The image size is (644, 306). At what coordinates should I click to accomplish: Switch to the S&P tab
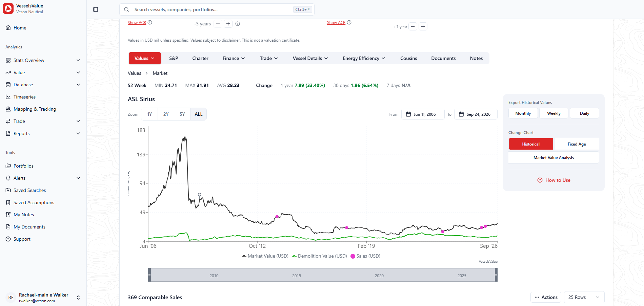click(174, 58)
